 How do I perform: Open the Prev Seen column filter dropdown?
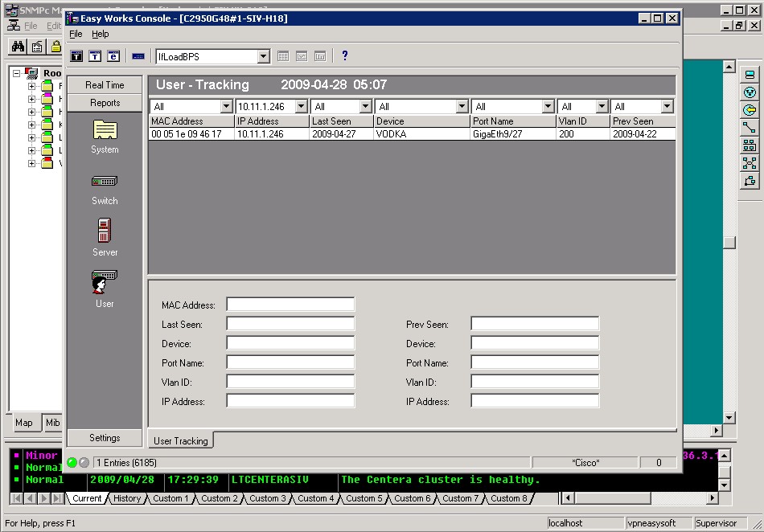pyautogui.click(x=667, y=106)
